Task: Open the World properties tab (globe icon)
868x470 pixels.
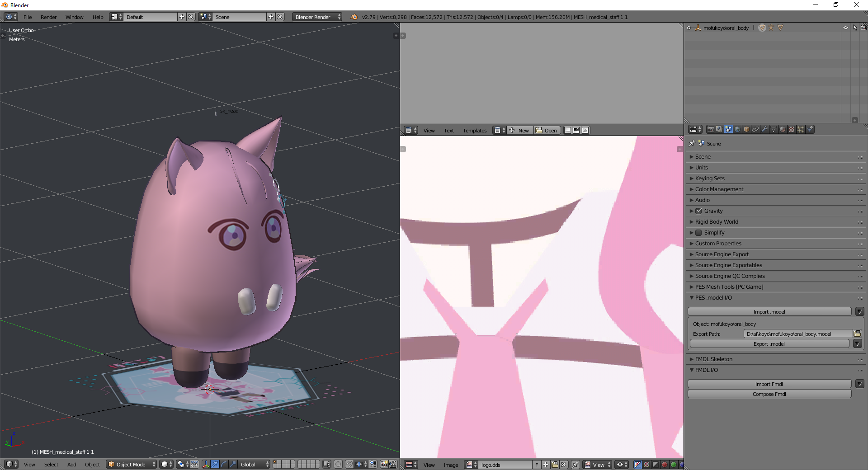Action: [x=737, y=129]
